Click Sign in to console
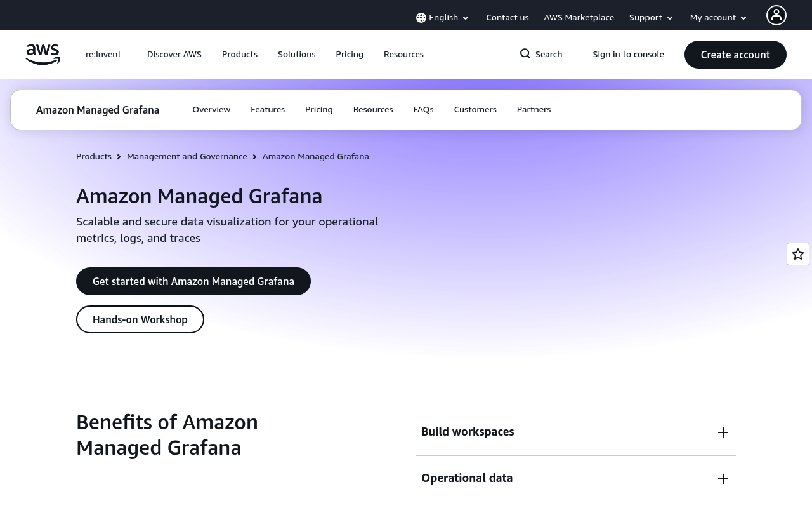This screenshot has width=812, height=508. tap(629, 55)
